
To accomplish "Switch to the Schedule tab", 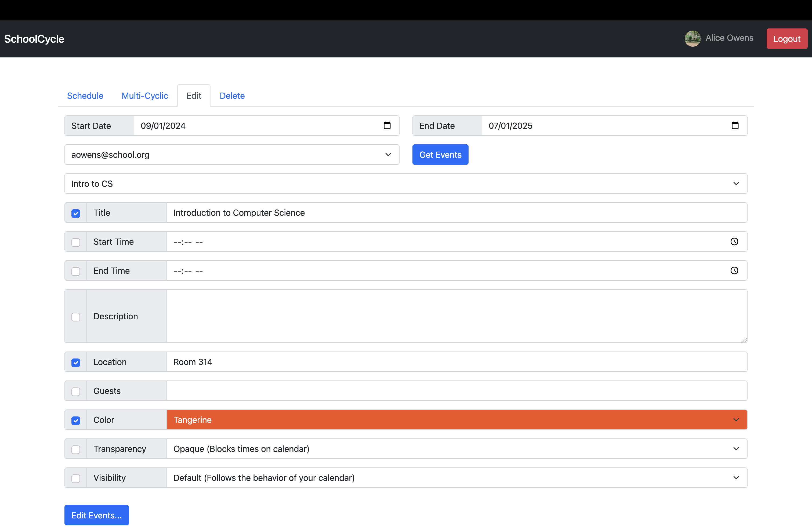I will pos(85,96).
